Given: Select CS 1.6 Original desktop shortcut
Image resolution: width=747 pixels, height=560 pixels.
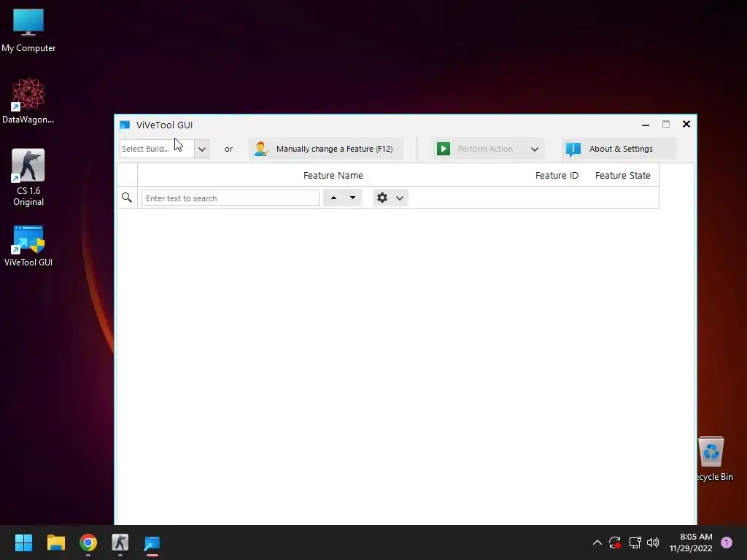Looking at the screenshot, I should point(28,177).
